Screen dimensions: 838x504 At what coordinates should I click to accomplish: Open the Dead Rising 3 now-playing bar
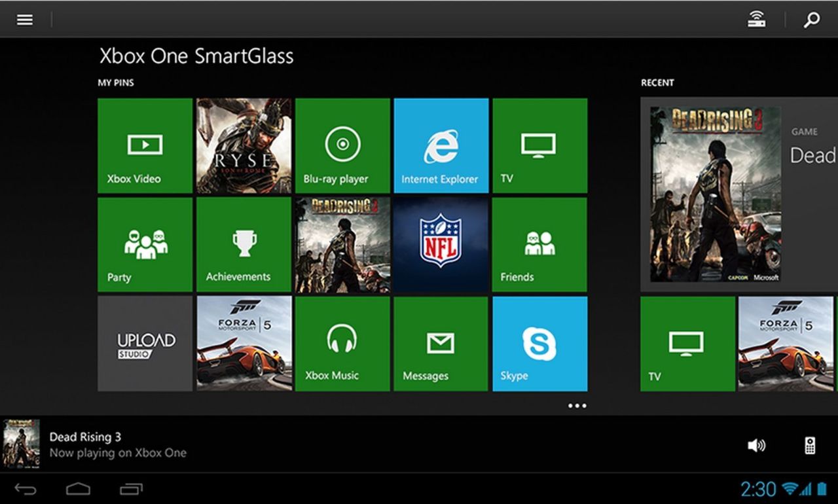coord(419,444)
